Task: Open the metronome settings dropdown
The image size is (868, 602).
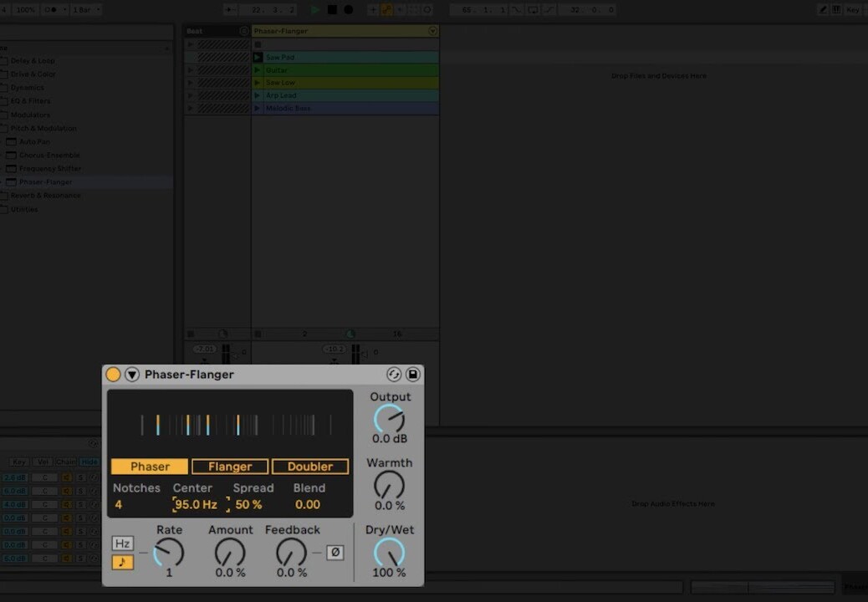Action: point(64,9)
